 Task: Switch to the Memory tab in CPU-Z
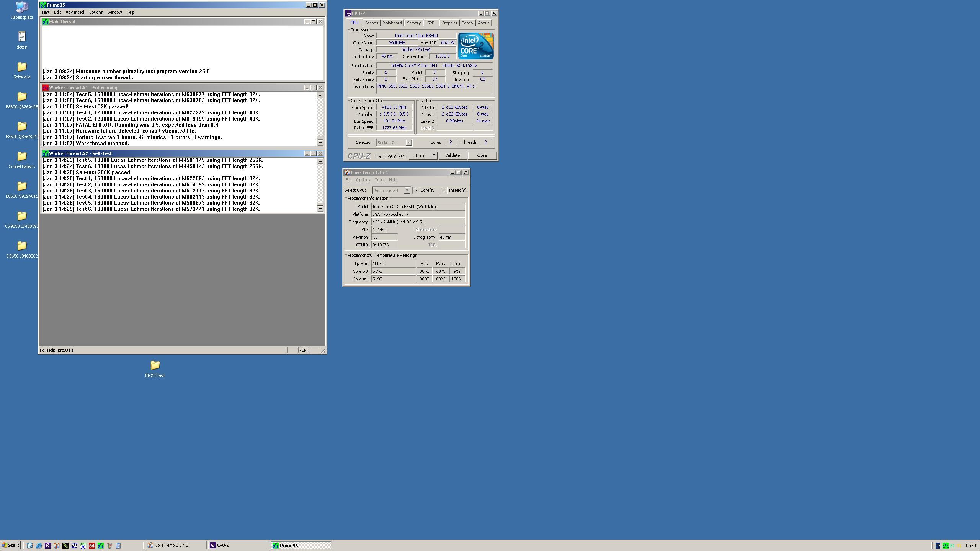point(413,23)
